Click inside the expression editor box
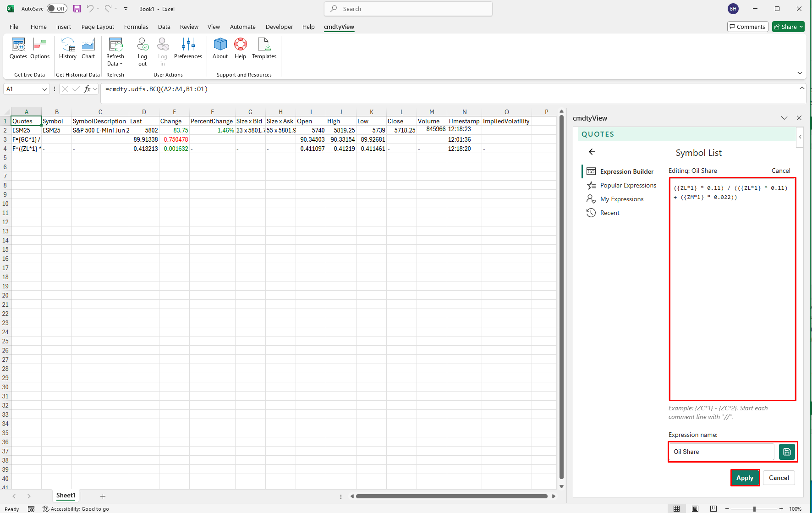The width and height of the screenshot is (812, 513). (x=732, y=289)
